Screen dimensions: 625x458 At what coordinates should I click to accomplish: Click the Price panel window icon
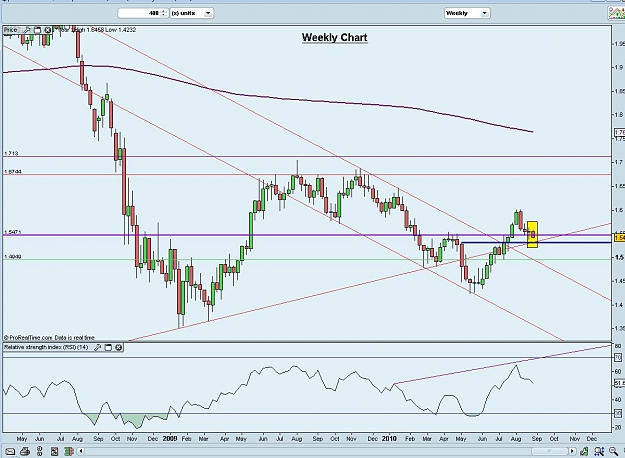tap(37, 30)
